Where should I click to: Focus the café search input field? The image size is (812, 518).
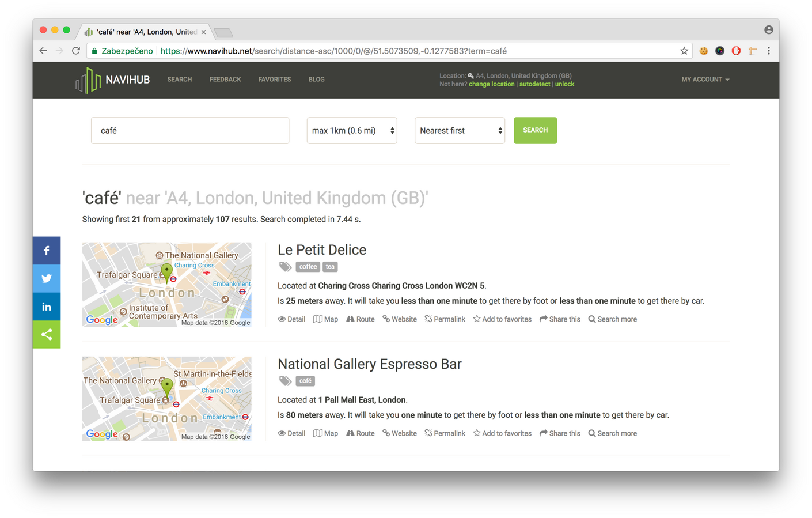coord(190,131)
